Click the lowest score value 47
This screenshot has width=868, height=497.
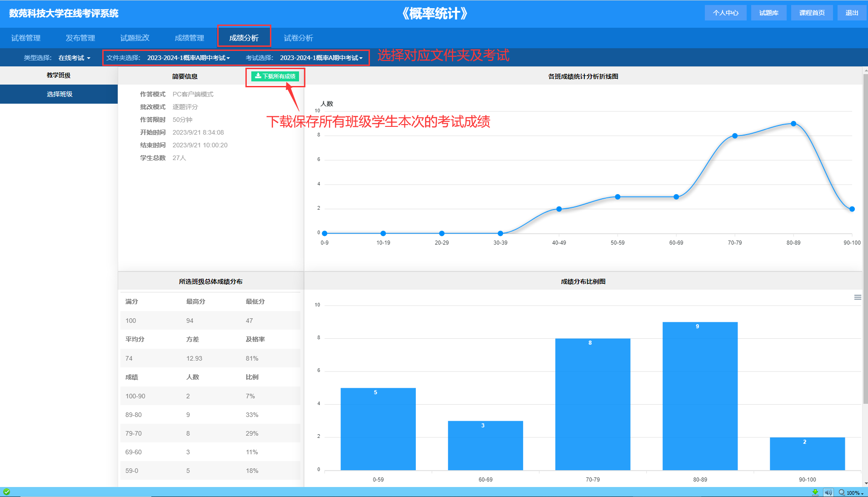(249, 321)
